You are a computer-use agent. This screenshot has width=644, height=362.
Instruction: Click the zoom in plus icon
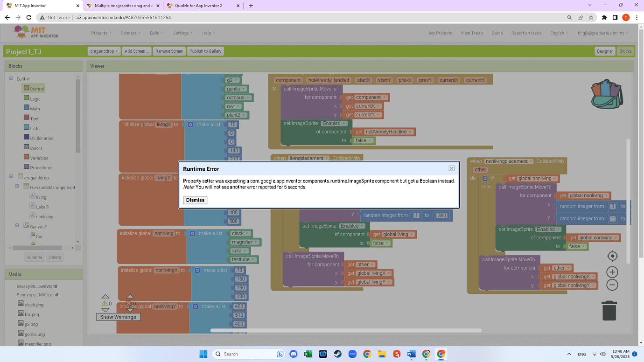(612, 272)
